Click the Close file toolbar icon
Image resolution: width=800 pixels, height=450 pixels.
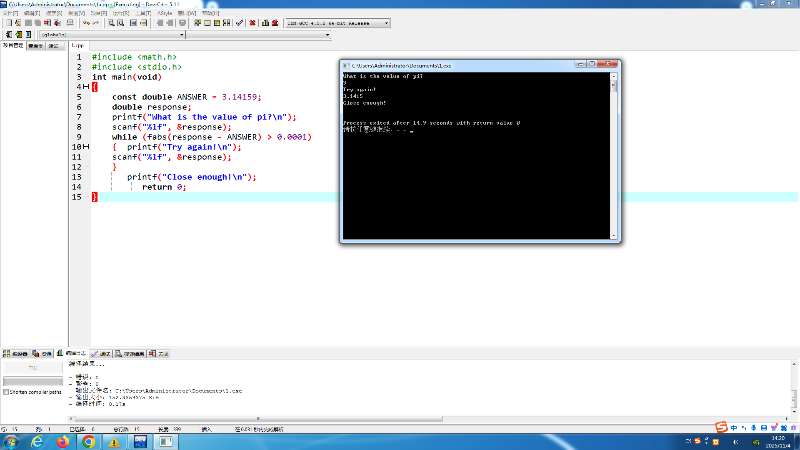[47, 23]
